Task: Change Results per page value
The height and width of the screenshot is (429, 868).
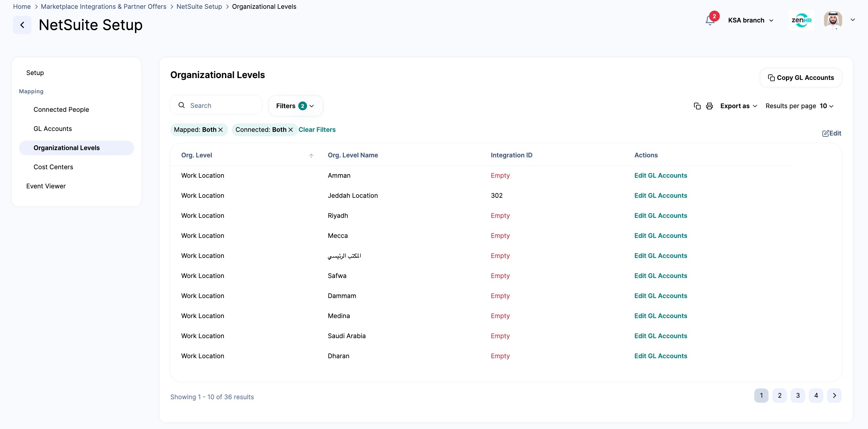Action: [827, 106]
